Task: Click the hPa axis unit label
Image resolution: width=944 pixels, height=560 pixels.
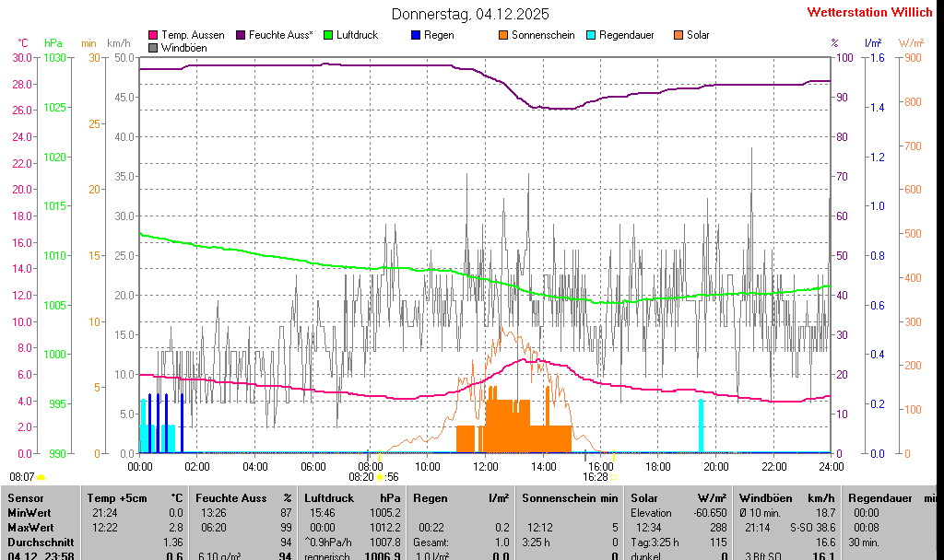Action: coord(53,43)
